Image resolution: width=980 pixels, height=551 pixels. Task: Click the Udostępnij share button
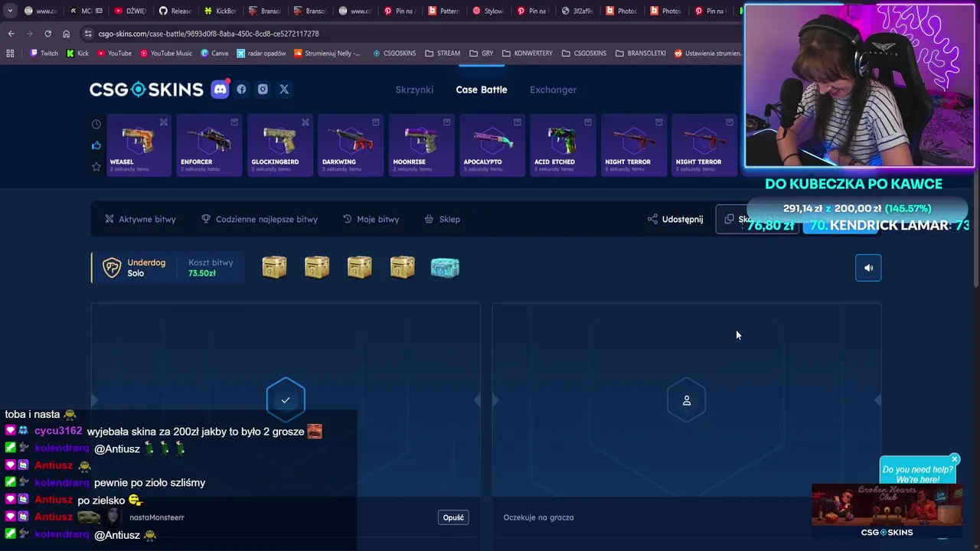pyautogui.click(x=675, y=219)
